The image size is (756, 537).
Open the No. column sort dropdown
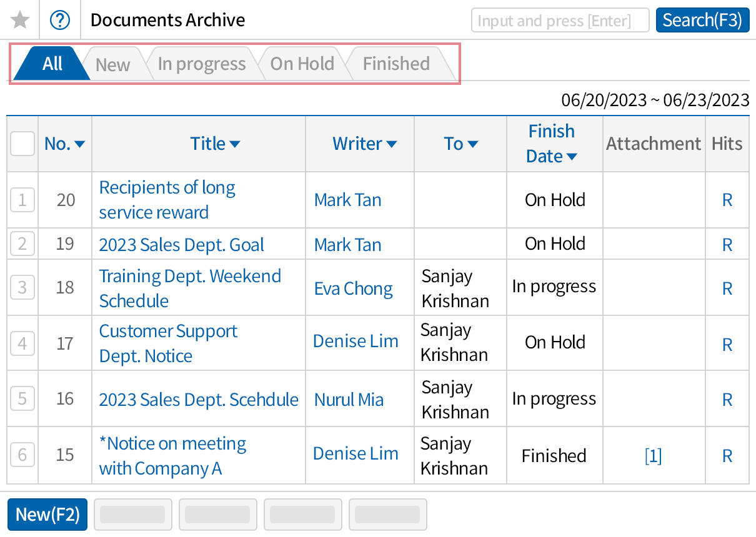(x=81, y=144)
